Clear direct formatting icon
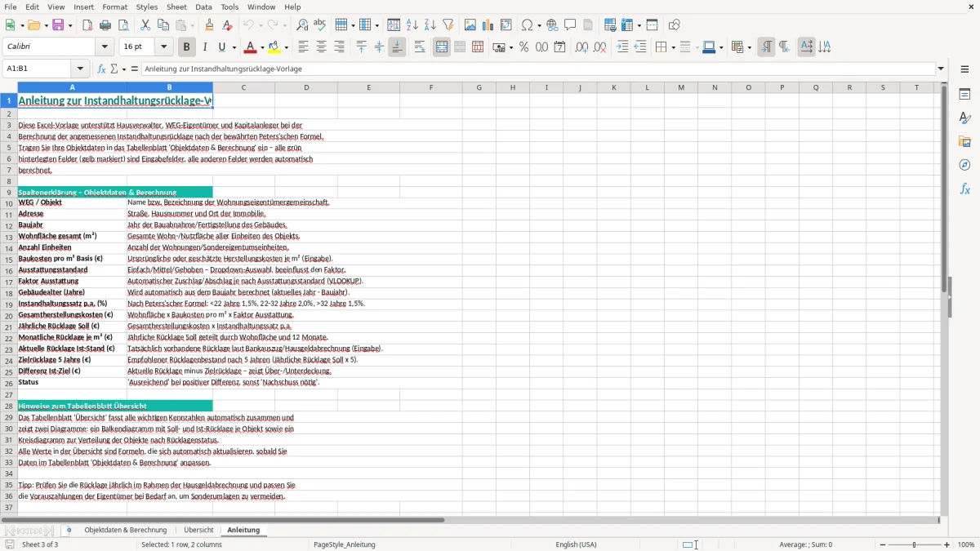 pos(227,25)
